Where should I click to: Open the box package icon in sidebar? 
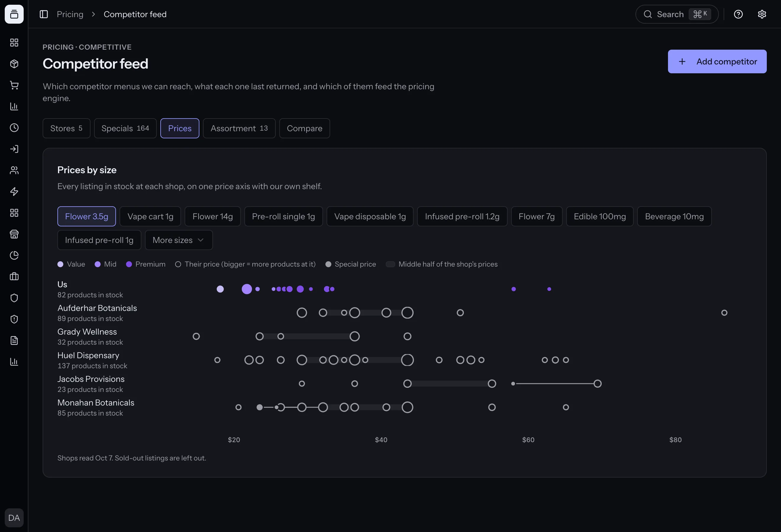[14, 64]
